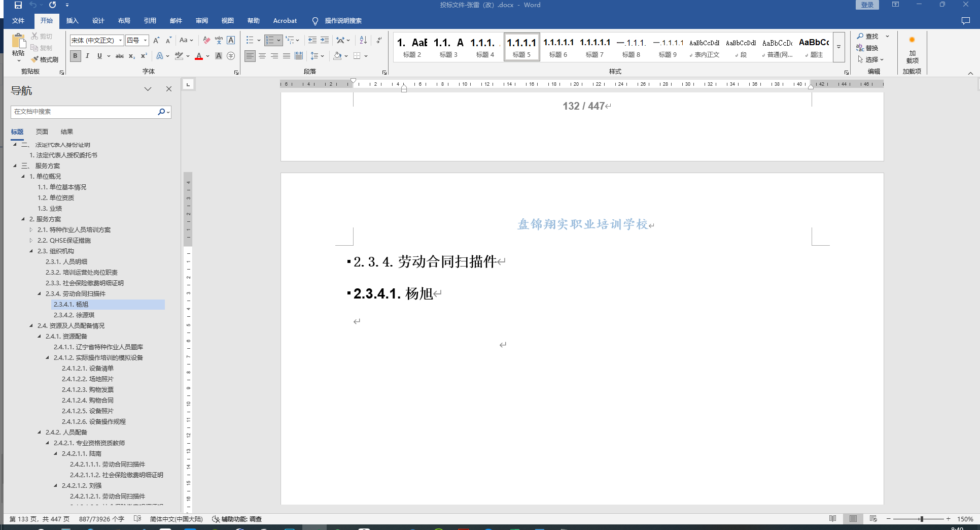The width and height of the screenshot is (980, 530).
Task: Select 2.3.4.2. 徐源琪 in navigation tree
Action: point(74,315)
